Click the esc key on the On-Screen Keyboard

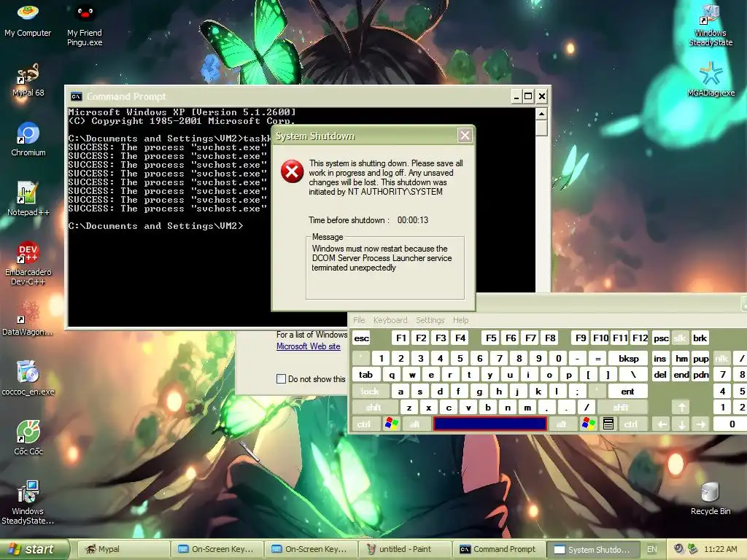tap(362, 338)
